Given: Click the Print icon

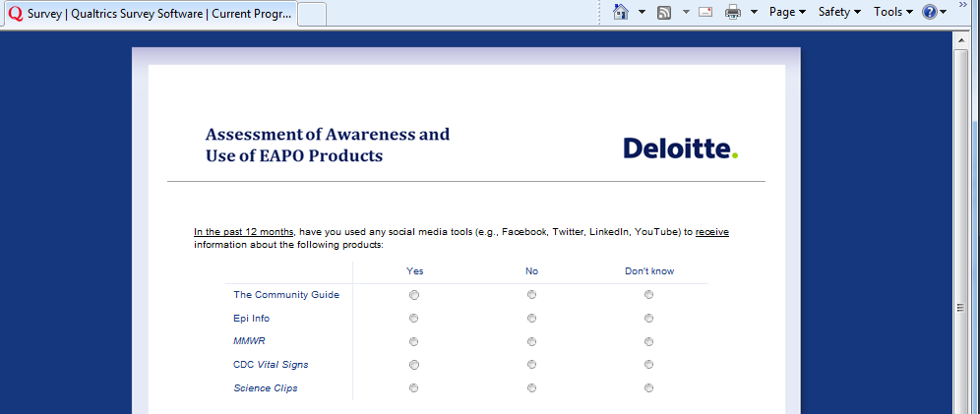Looking at the screenshot, I should point(733,12).
